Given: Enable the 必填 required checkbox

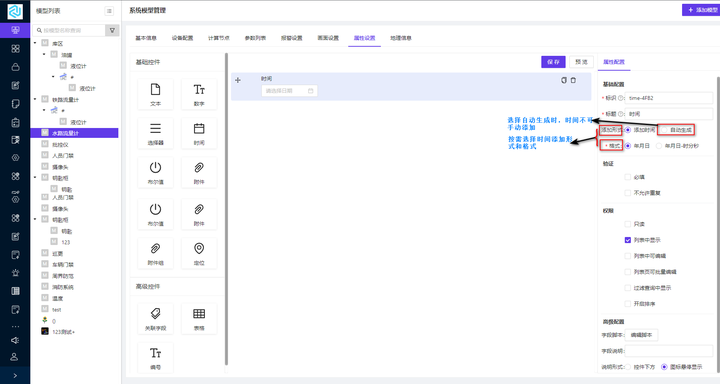Looking at the screenshot, I should click(628, 177).
